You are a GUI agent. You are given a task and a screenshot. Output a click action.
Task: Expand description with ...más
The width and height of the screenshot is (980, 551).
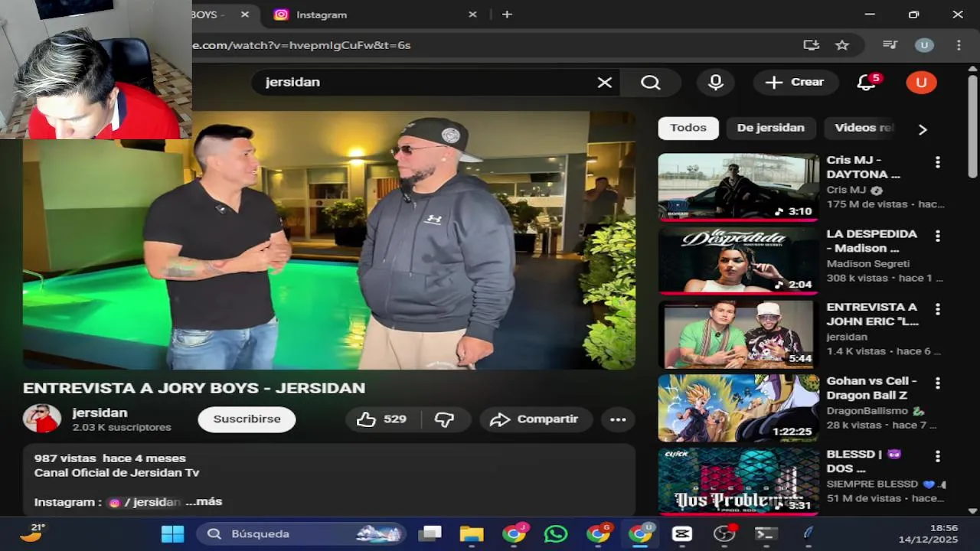point(204,502)
